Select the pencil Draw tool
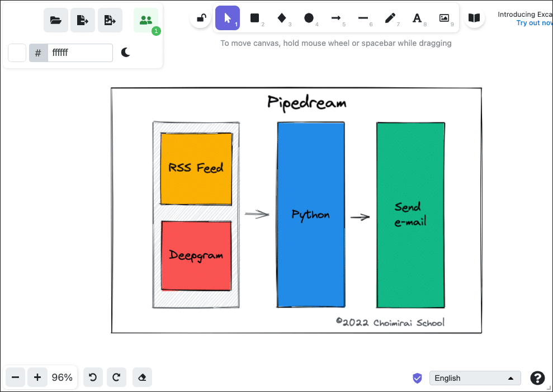This screenshot has width=553, height=392. pyautogui.click(x=390, y=18)
